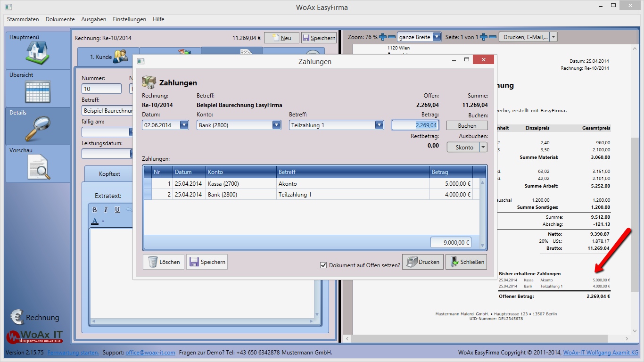This screenshot has width=644, height=362.
Task: Open the WoAx-IT Wolfgang Axamit KG link
Action: click(x=601, y=353)
